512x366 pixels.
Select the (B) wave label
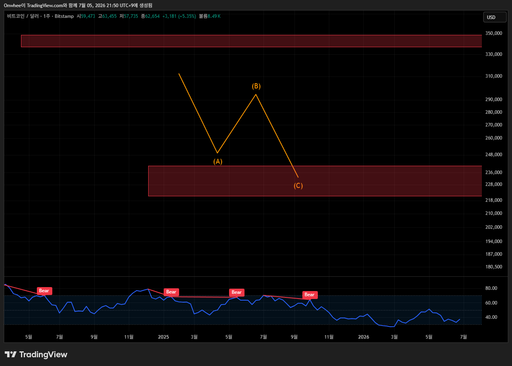(x=256, y=86)
